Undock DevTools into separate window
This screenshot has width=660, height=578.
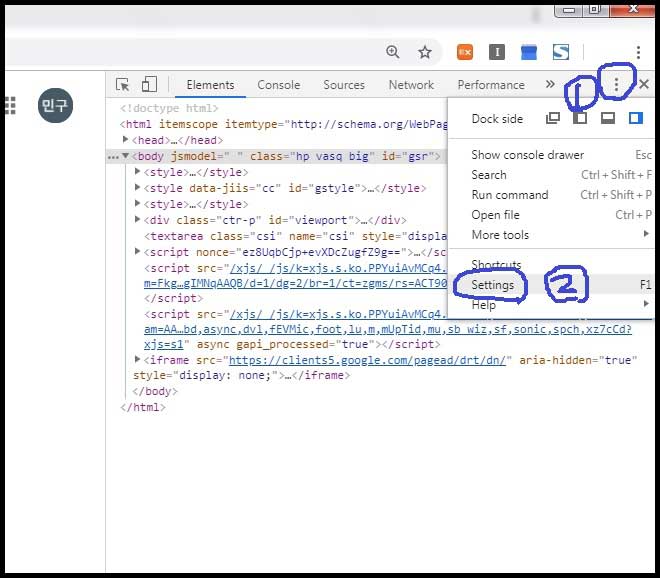(553, 118)
